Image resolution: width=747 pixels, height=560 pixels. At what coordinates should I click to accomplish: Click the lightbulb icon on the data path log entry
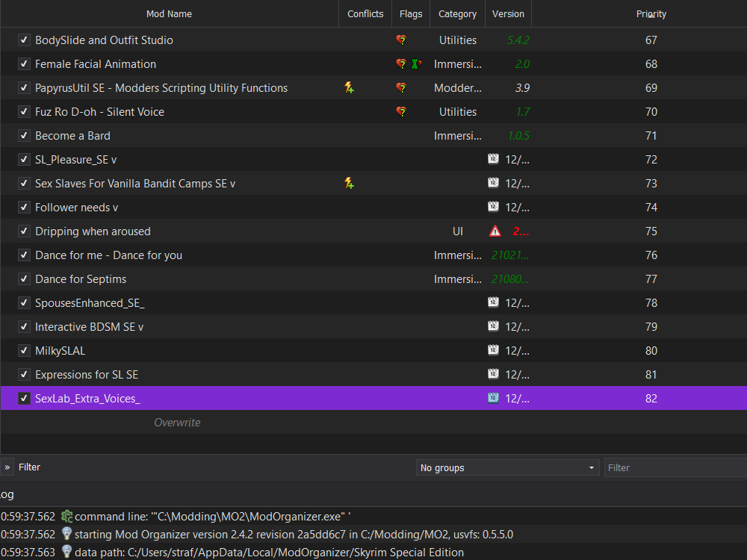tap(66, 552)
